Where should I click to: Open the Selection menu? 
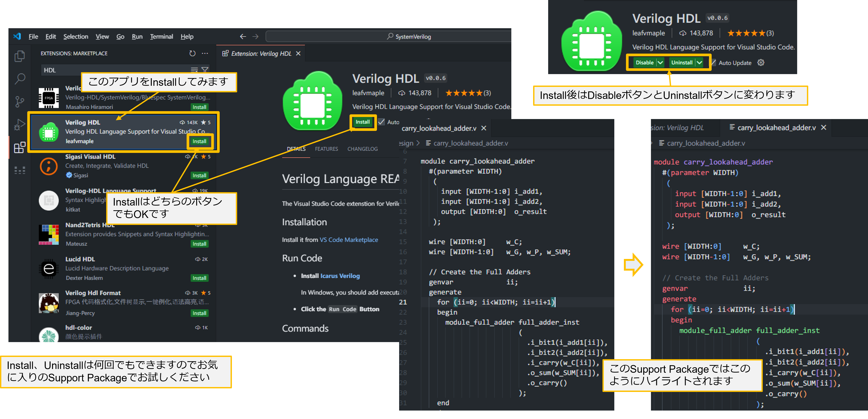click(x=76, y=36)
